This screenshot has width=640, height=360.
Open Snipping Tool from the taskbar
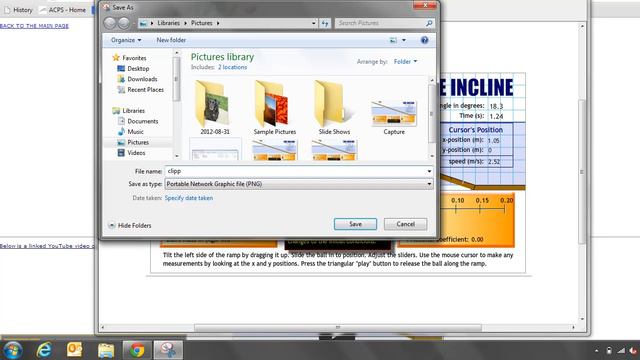168,350
